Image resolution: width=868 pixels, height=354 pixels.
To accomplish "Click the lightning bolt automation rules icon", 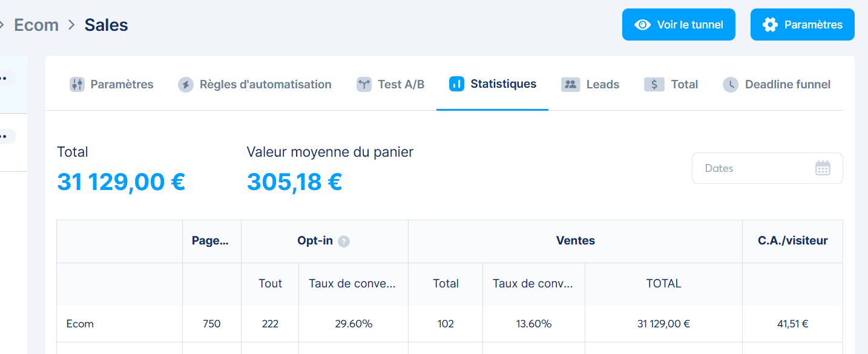I will pos(185,85).
